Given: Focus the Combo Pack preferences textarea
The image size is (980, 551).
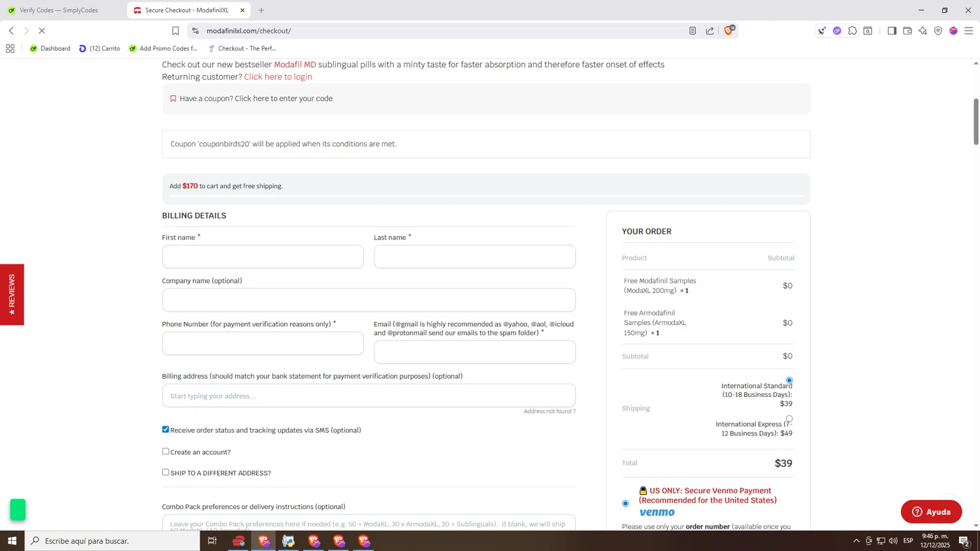Looking at the screenshot, I should click(x=368, y=523).
